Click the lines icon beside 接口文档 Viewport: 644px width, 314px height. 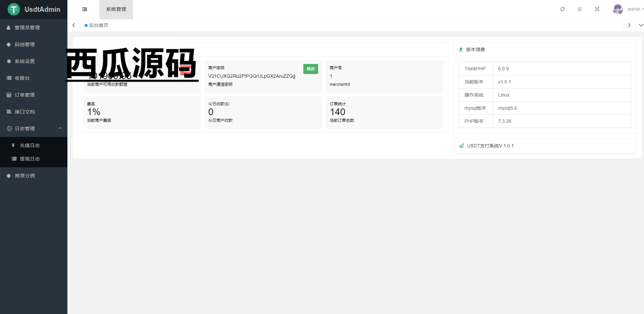[x=9, y=112]
